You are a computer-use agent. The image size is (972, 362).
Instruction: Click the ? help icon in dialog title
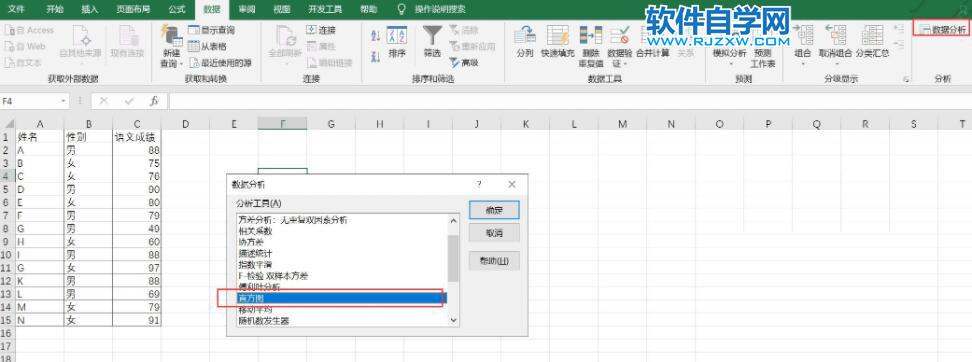[479, 184]
